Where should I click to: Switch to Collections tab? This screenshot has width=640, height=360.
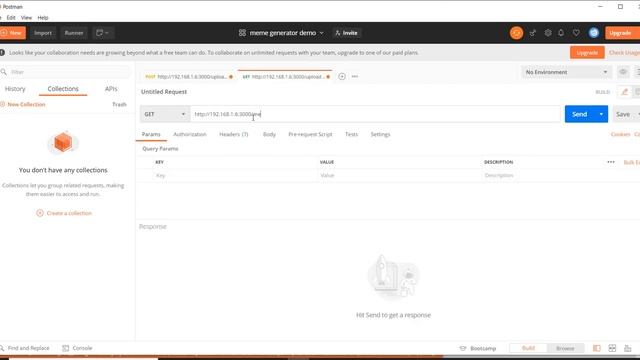coord(63,89)
